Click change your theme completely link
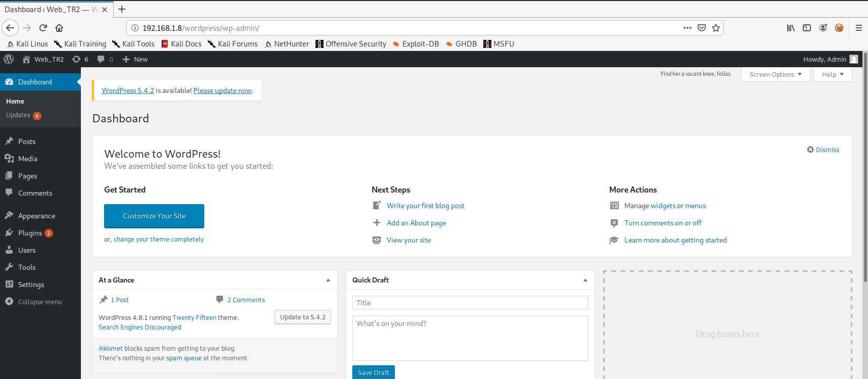Screen dimensions: 868x379 pyautogui.click(x=159, y=239)
